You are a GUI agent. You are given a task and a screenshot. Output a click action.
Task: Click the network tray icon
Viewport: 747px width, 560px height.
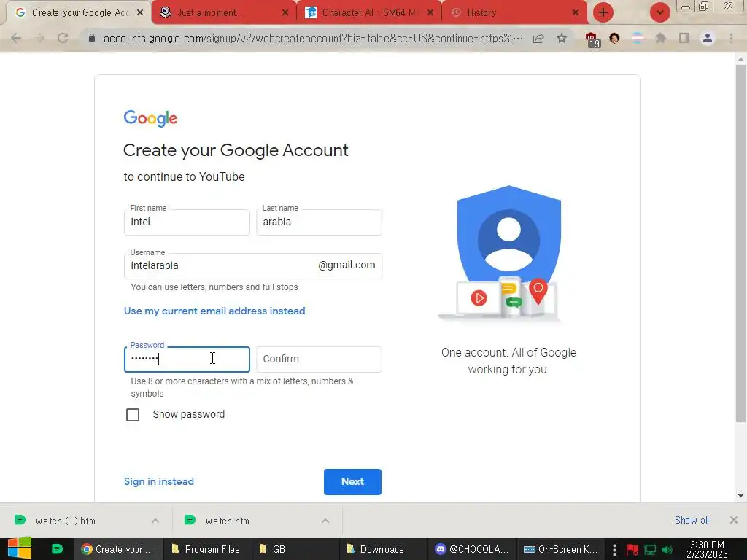[650, 550]
